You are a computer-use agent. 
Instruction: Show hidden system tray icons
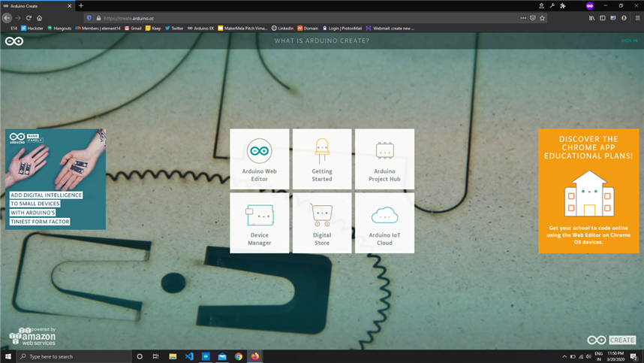(x=564, y=356)
